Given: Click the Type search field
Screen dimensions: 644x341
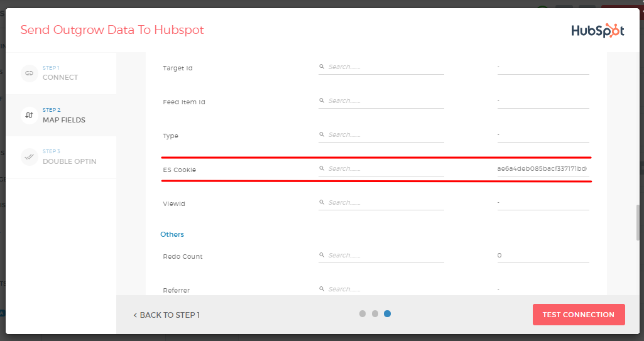Looking at the screenshot, I should 381,135.
